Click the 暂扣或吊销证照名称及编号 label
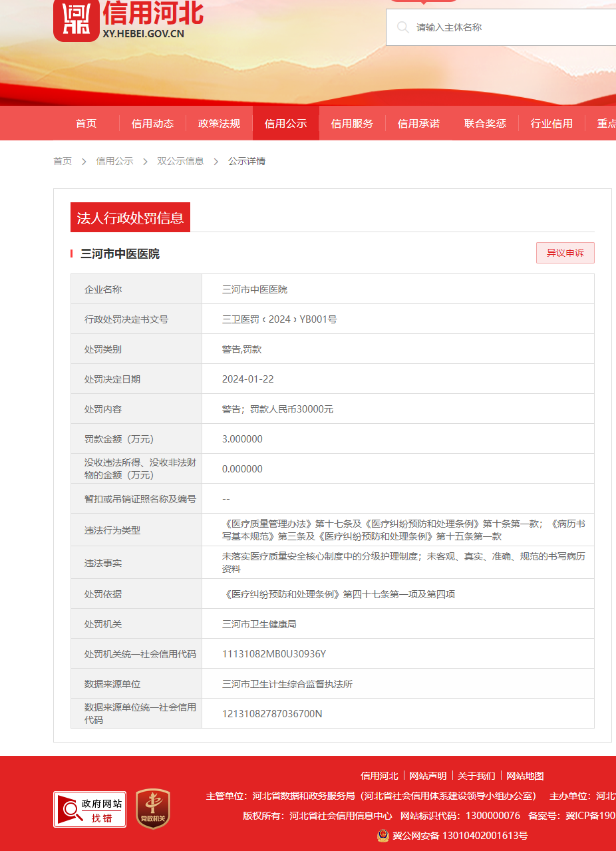This screenshot has height=851, width=616. 140,499
